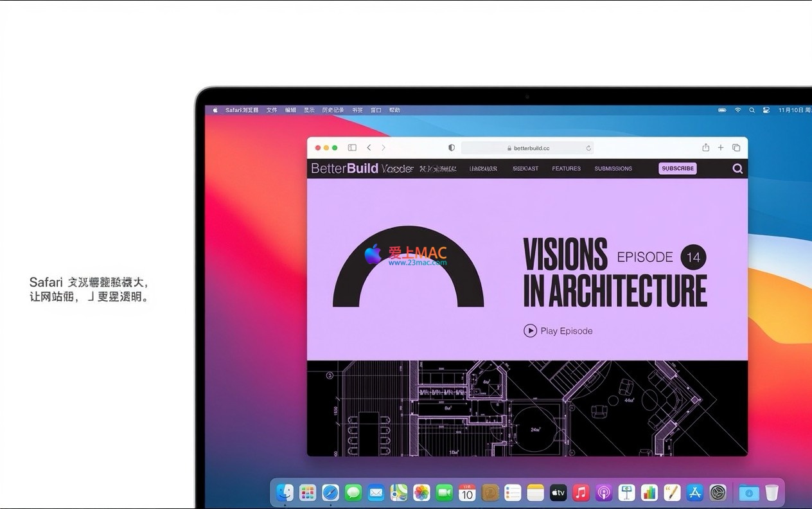The width and height of the screenshot is (812, 509).
Task: Open Control Center in menu bar
Action: tap(766, 111)
